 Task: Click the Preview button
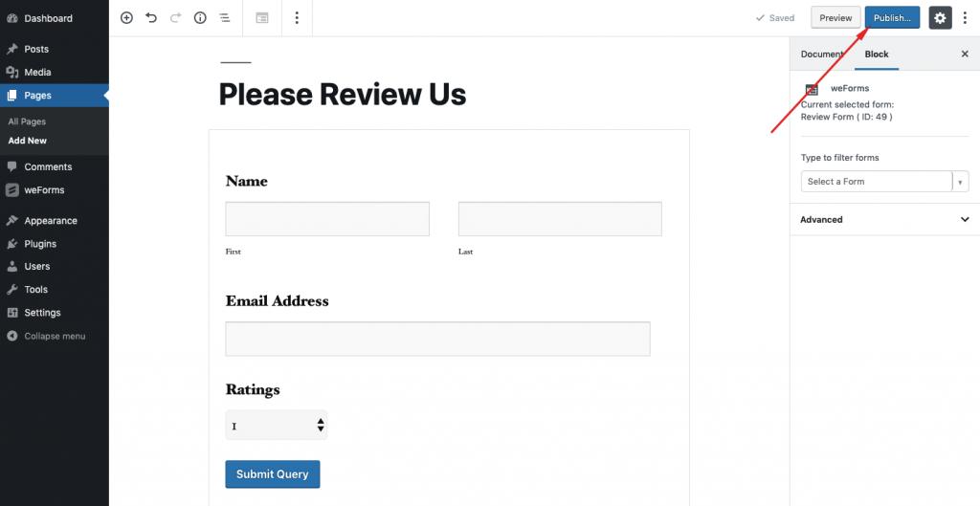835,18
